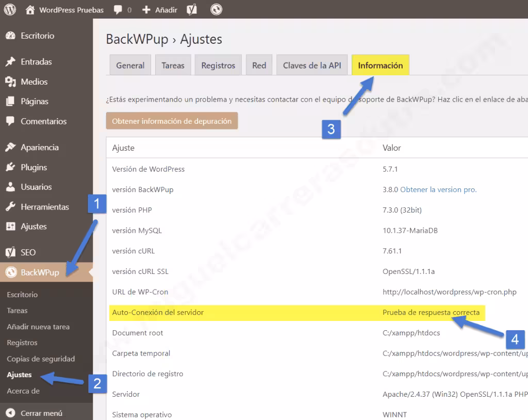Open the Páginas menu item
The height and width of the screenshot is (420, 528).
35,102
